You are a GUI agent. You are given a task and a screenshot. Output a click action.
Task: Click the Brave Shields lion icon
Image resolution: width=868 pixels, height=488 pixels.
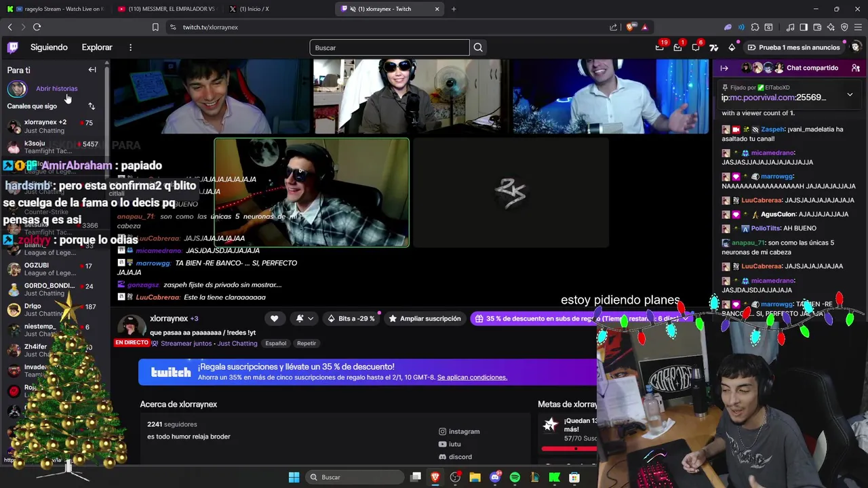(631, 27)
